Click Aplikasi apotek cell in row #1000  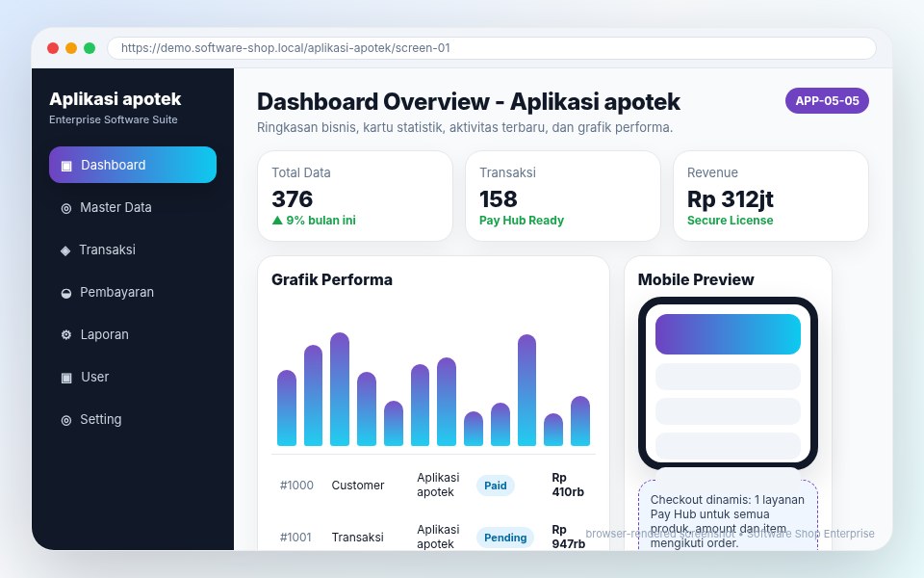[x=438, y=485]
